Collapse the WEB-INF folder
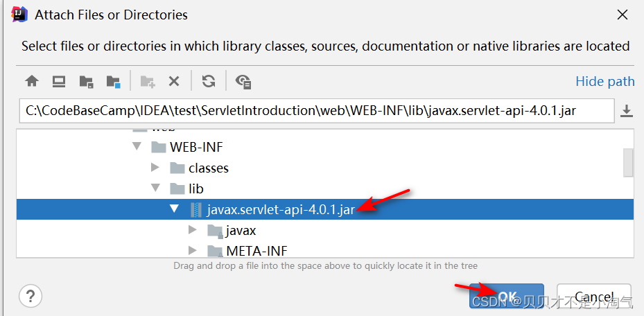The width and height of the screenshot is (644, 316). pyautogui.click(x=137, y=147)
